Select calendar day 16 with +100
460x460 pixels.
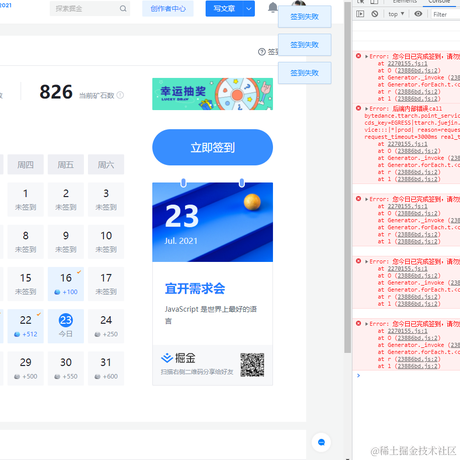(x=66, y=284)
